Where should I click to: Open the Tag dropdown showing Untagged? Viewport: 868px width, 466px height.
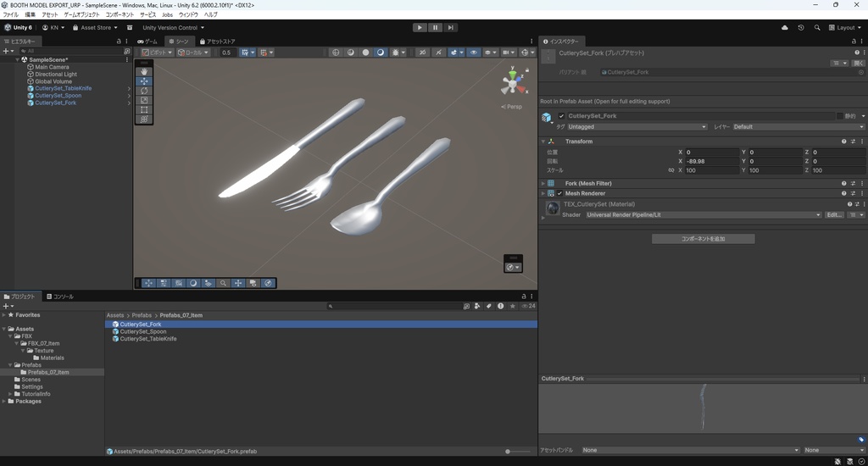coord(637,127)
